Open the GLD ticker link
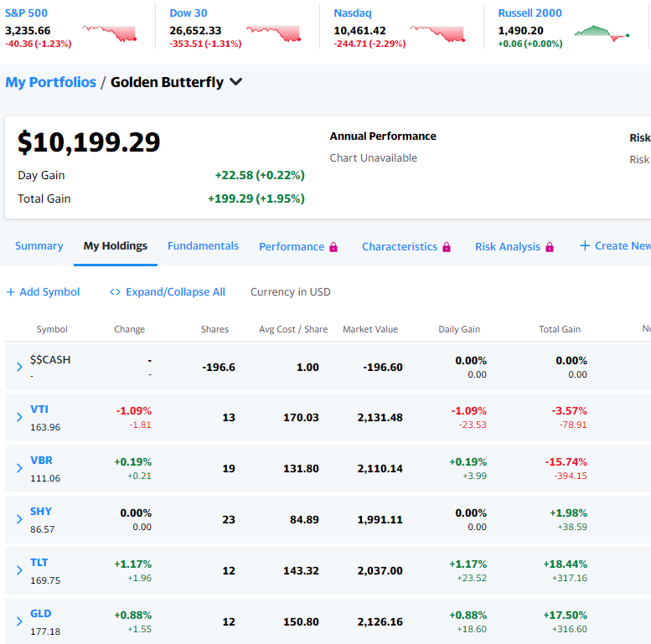Image resolution: width=651 pixels, height=644 pixels. [x=41, y=613]
